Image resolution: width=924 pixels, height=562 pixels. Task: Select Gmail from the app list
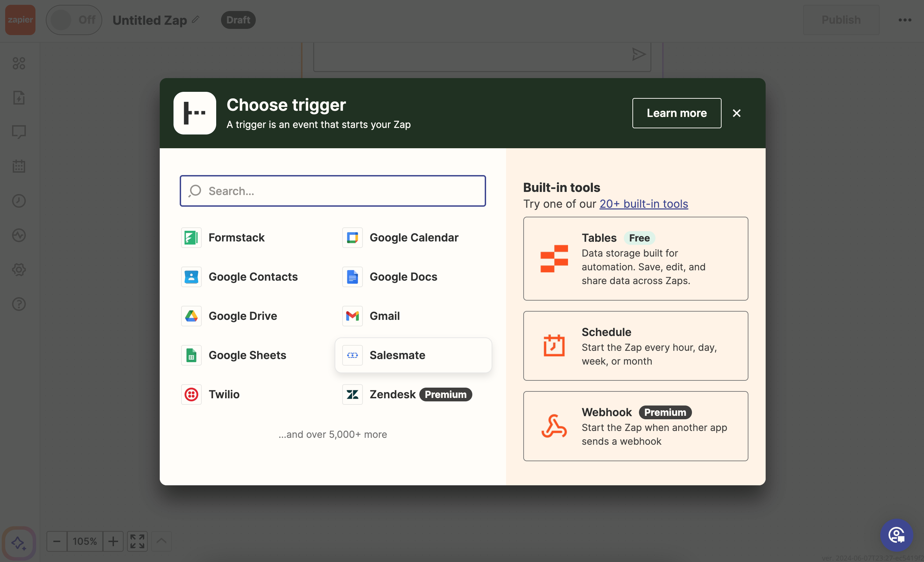tap(385, 316)
